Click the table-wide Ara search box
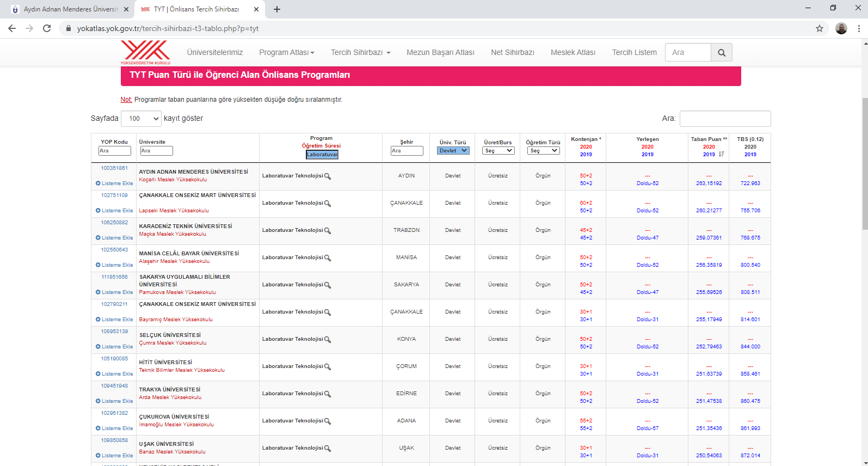The height and width of the screenshot is (466, 868). tap(725, 119)
